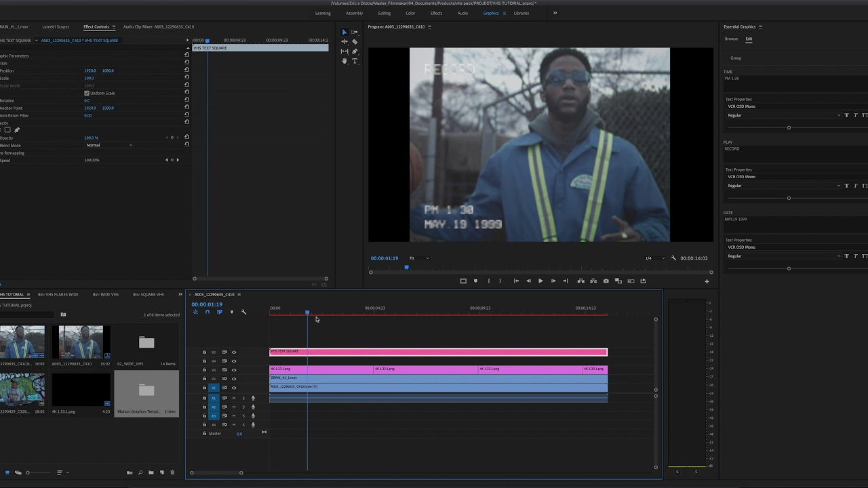Toggle Snap in the timeline toolbar
868x488 pixels.
click(x=208, y=312)
